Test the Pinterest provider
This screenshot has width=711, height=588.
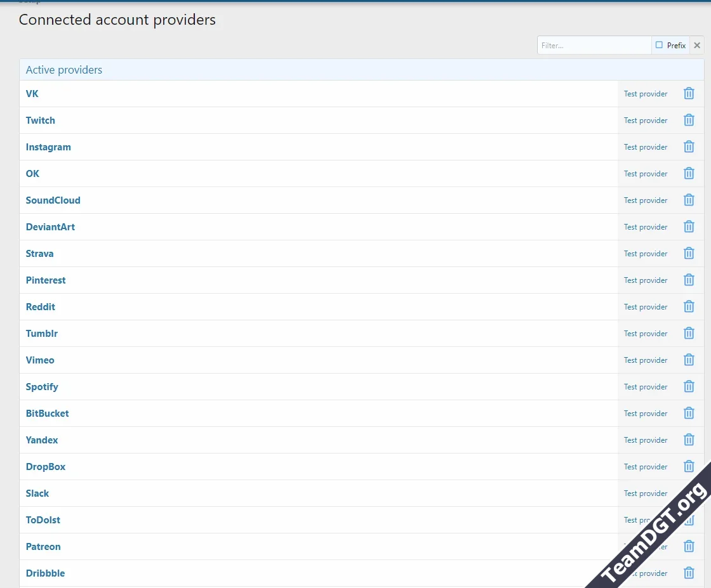pos(646,280)
